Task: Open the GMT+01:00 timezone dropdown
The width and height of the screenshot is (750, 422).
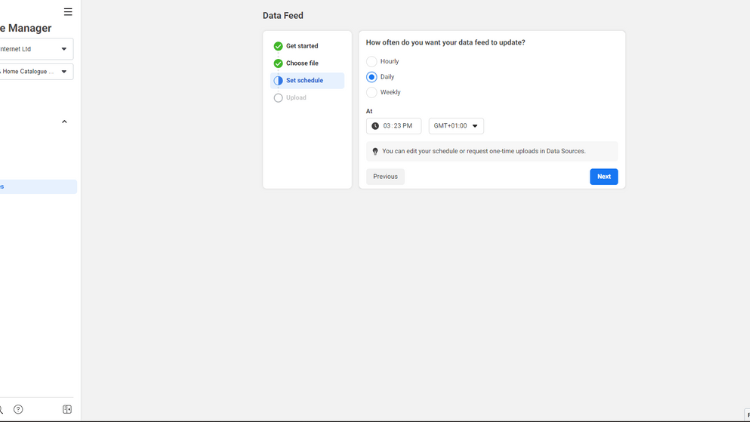Action: click(x=456, y=126)
